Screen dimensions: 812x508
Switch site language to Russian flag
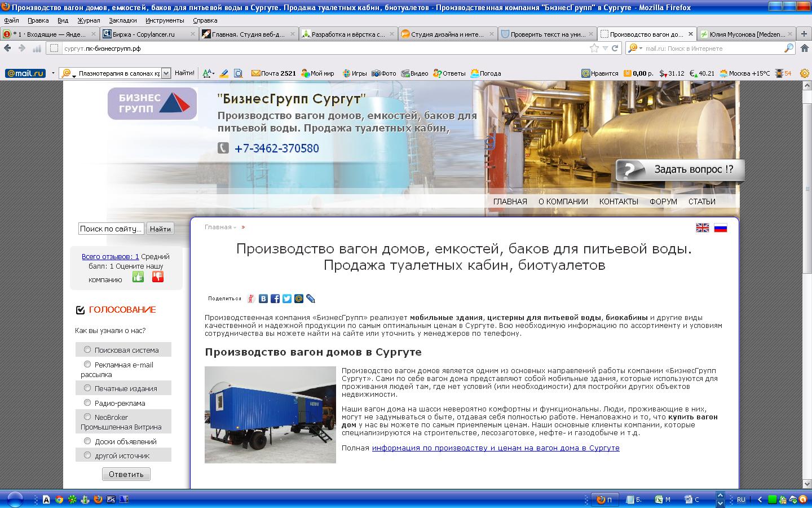721,227
